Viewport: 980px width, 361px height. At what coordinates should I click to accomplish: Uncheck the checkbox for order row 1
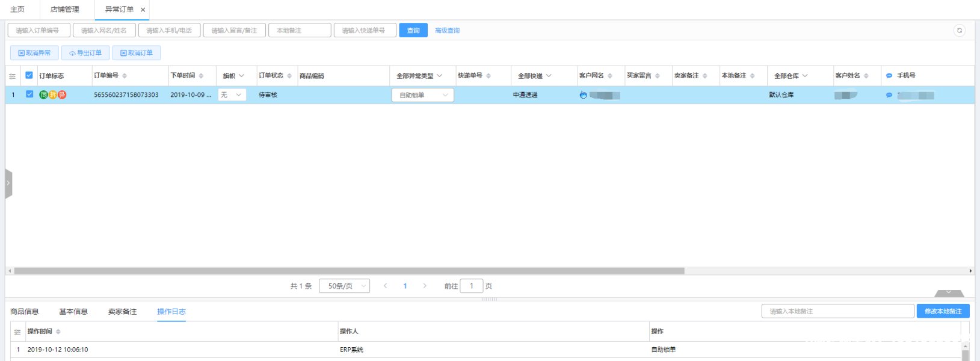click(29, 94)
